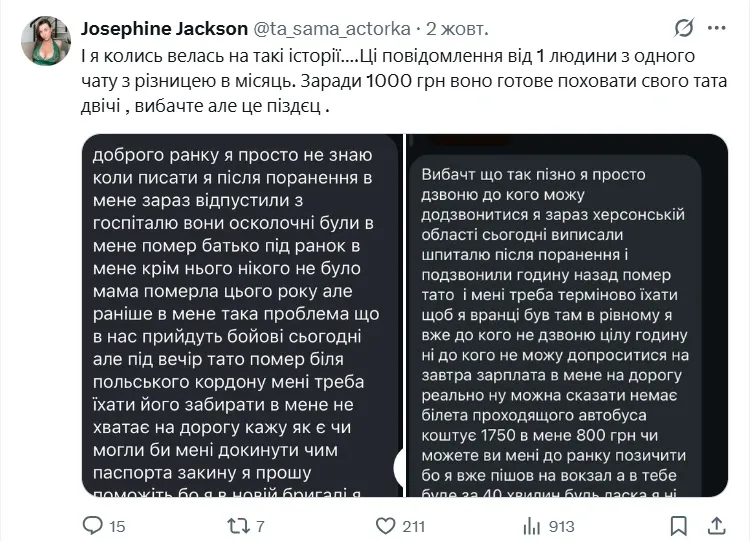The height and width of the screenshot is (541, 755).
Task: Open view analytics bar chart icon
Action: (533, 525)
